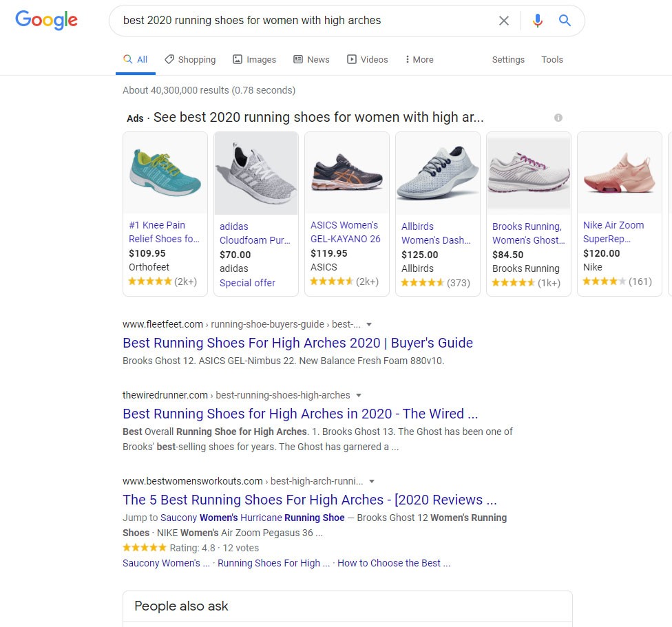
Task: Open Settings in the search bar
Action: click(508, 60)
